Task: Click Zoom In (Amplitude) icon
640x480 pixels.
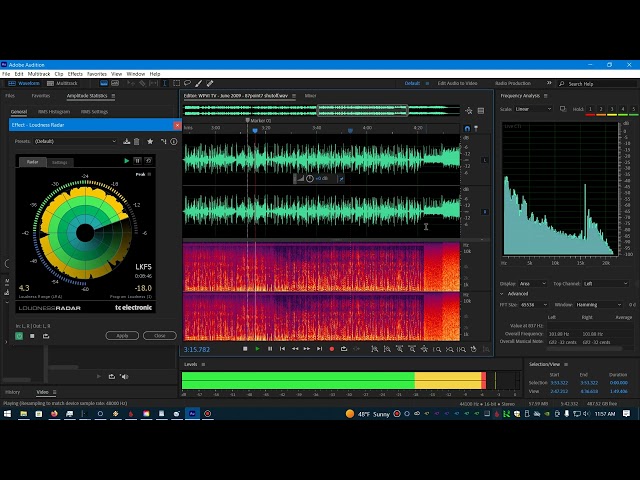Action: [374, 349]
